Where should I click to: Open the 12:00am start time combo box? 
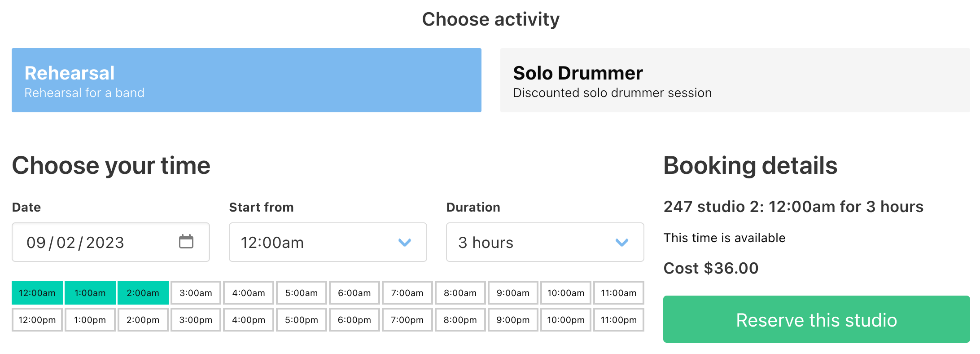coord(314,243)
